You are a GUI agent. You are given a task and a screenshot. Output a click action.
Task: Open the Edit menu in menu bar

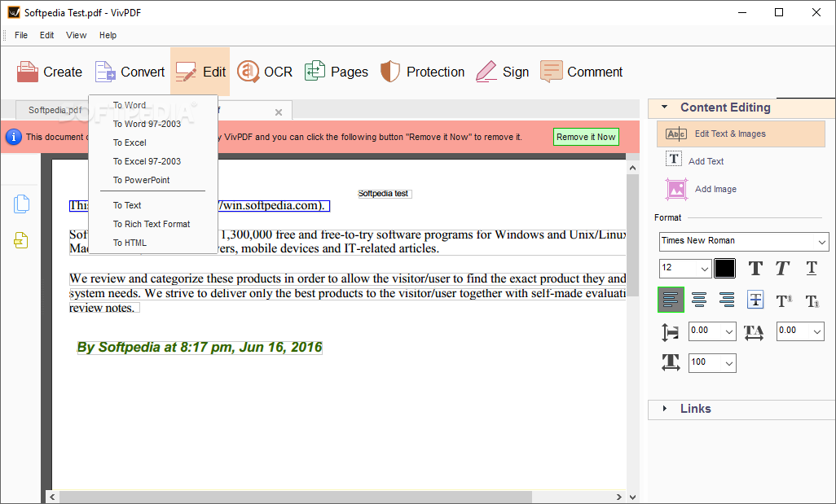click(x=47, y=35)
